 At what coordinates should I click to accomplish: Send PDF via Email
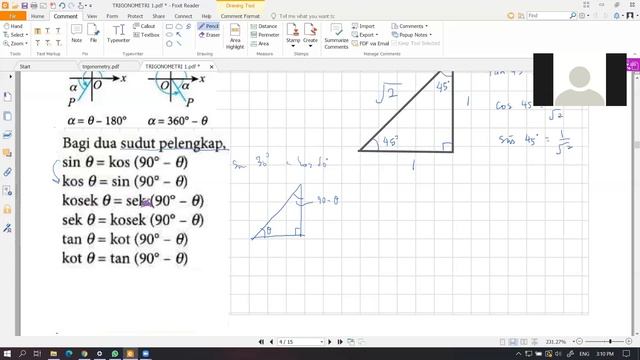point(370,43)
